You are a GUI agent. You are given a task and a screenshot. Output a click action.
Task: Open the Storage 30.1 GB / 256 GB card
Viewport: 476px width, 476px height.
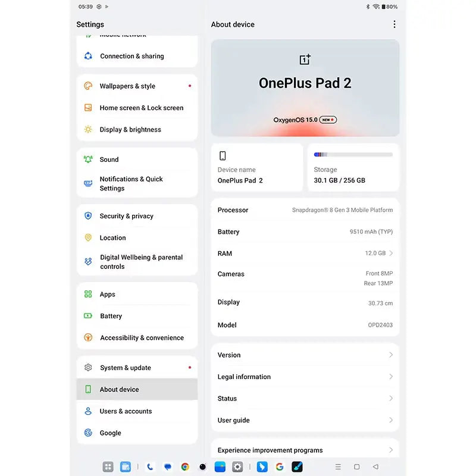[353, 168]
